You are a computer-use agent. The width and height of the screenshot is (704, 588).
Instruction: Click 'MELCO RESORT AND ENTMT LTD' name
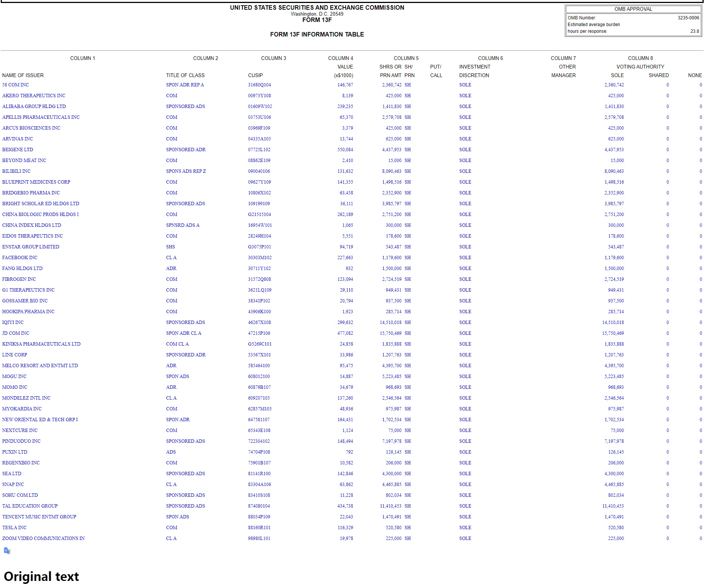[x=40, y=366]
